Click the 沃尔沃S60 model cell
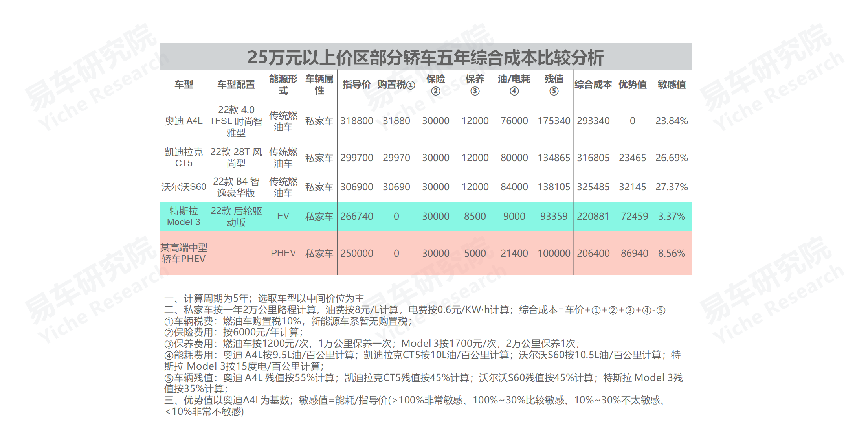Image resolution: width=868 pixels, height=423 pixels. click(184, 187)
